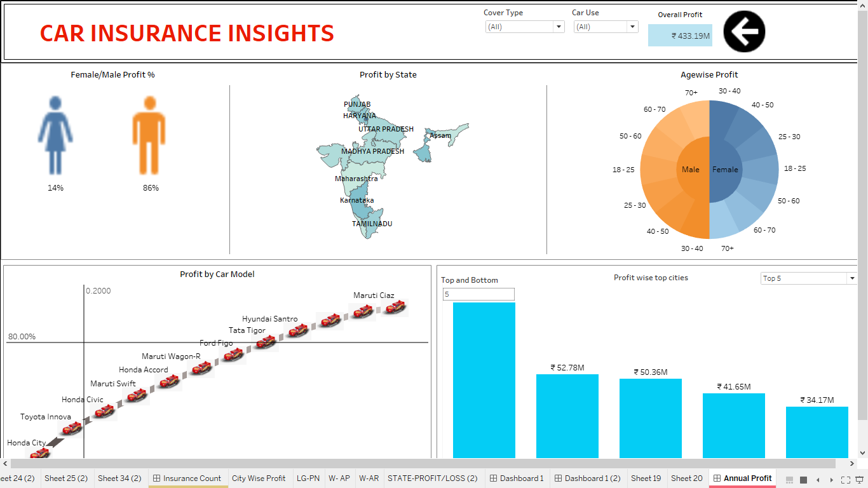Open the City Wise Profit tab
Screen dimensions: 868x488
pos(259,478)
